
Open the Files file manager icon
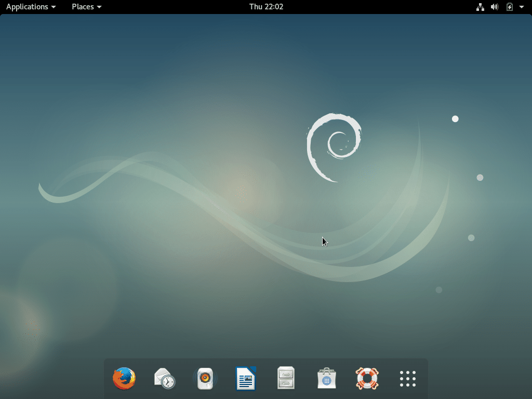click(x=286, y=379)
